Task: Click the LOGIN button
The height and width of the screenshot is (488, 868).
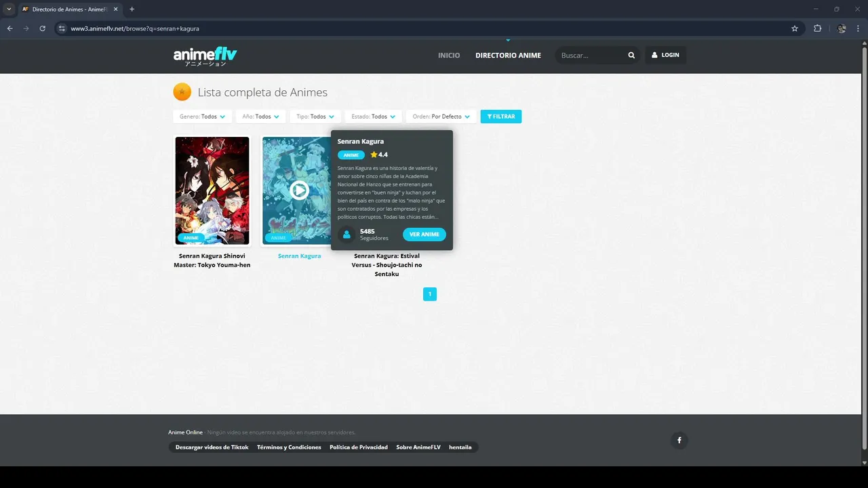Action: click(665, 55)
